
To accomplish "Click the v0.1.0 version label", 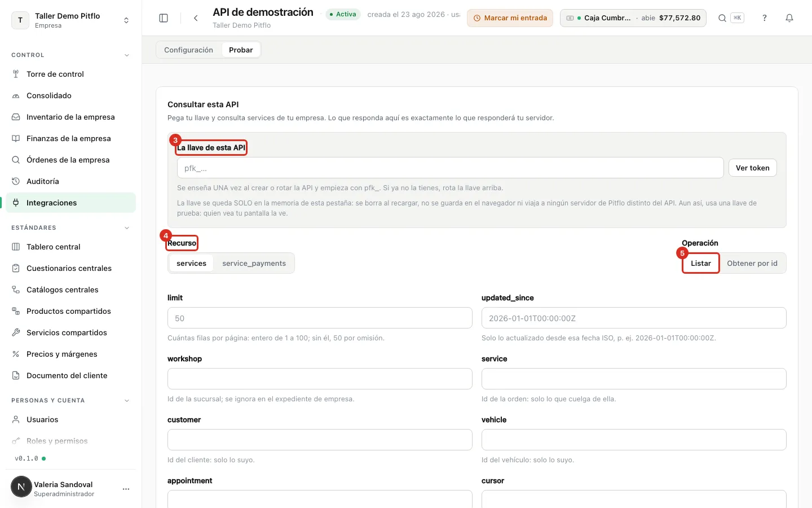I will (x=27, y=458).
